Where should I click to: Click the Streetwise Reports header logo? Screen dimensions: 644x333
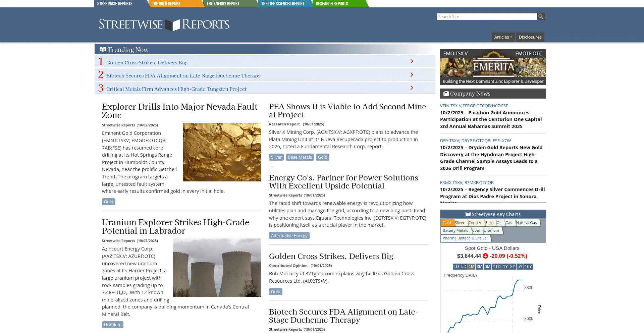(164, 24)
